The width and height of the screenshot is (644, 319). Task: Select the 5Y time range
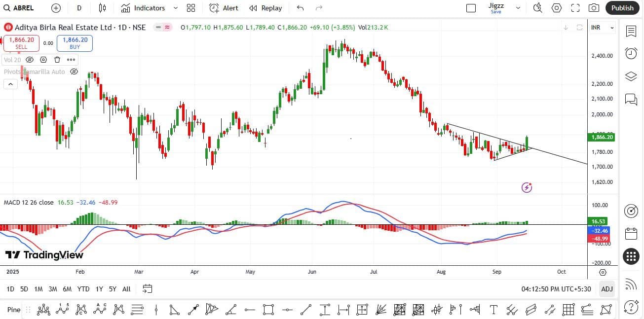tap(113, 289)
